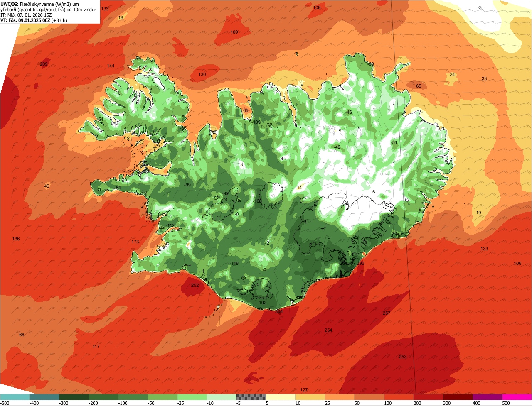Click the sea value 106

(517, 263)
